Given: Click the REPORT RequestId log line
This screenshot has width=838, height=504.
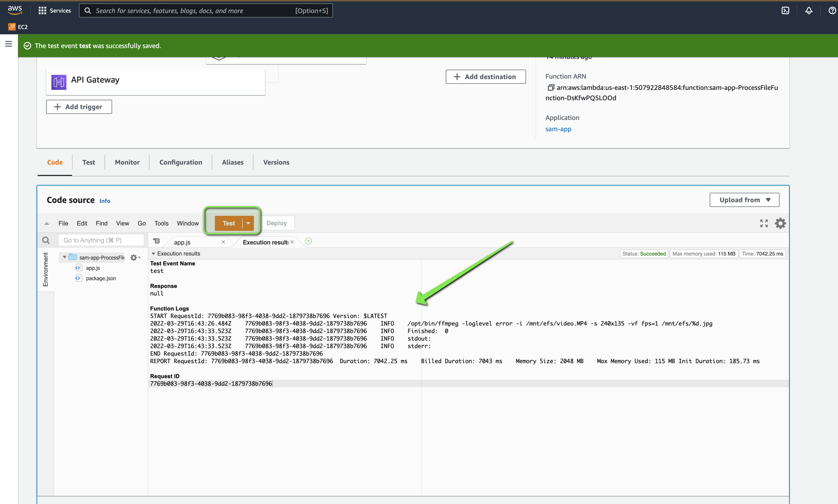Looking at the screenshot, I should [x=455, y=361].
